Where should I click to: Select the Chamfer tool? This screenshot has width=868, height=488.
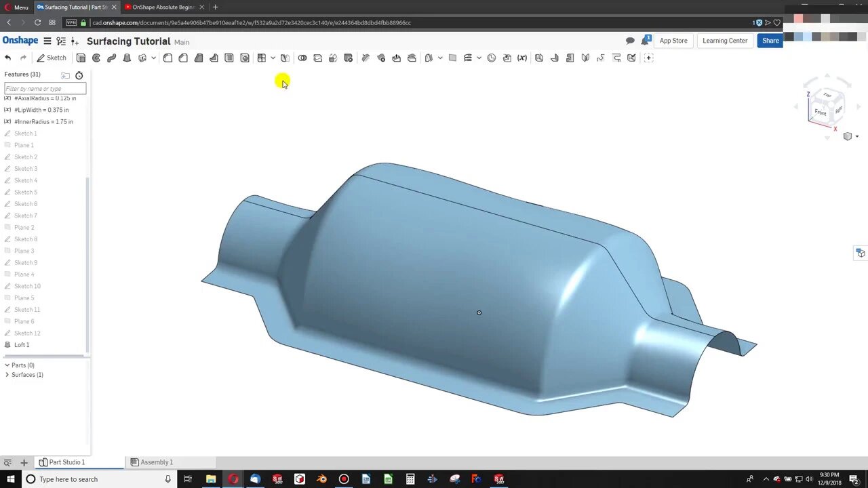(183, 58)
